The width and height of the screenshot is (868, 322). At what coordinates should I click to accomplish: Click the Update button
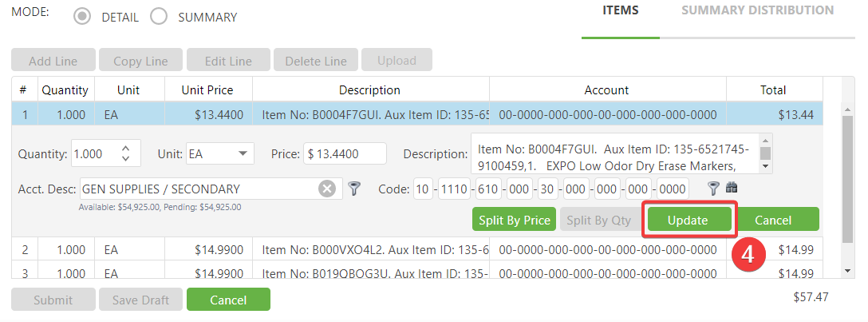point(688,220)
